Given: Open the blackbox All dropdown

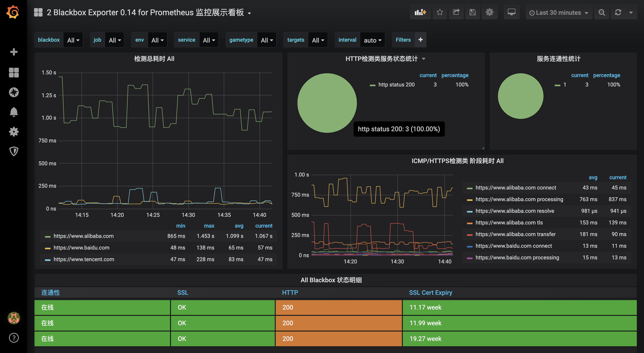Looking at the screenshot, I should pos(73,40).
